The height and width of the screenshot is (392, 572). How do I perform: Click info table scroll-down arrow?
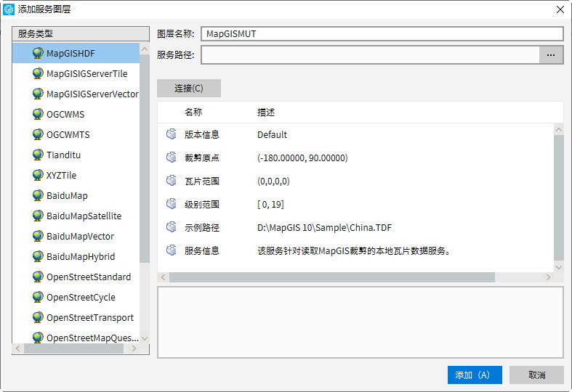click(558, 267)
